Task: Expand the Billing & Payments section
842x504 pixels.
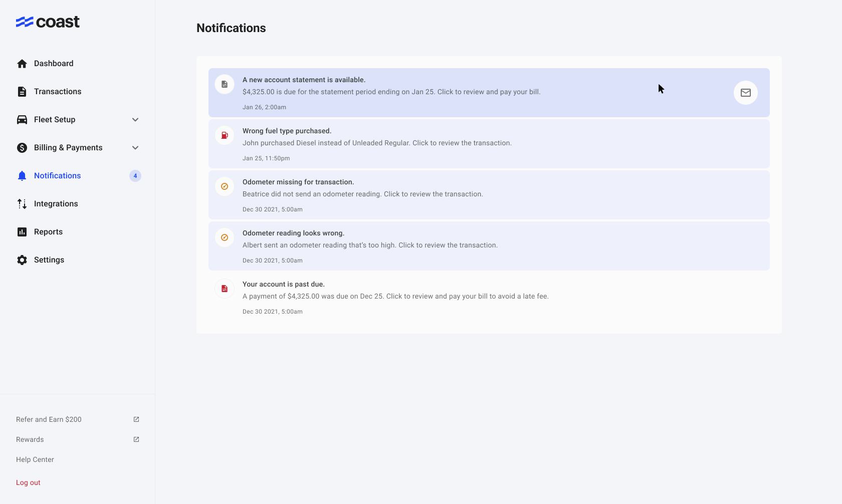Action: 135,147
